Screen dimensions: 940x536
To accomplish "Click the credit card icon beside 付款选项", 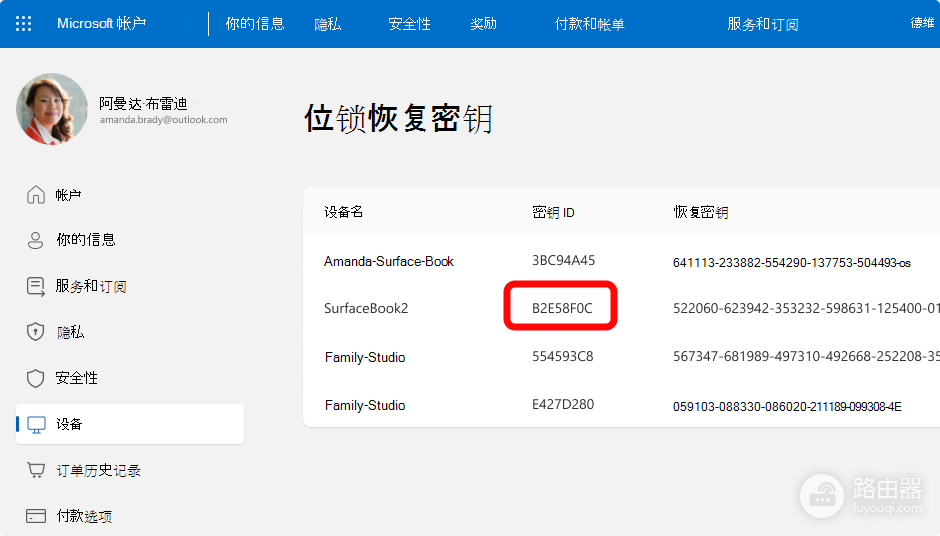I will (36, 516).
